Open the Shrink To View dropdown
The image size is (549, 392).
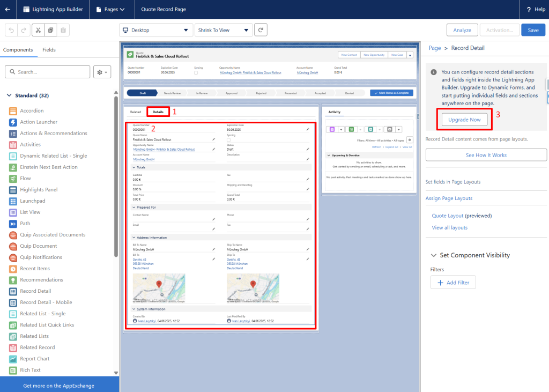(x=223, y=30)
